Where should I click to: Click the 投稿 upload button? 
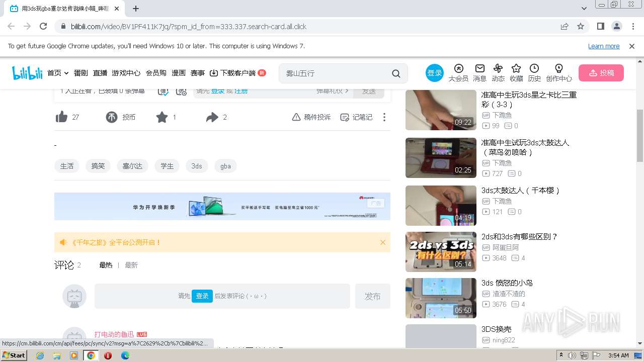point(601,73)
